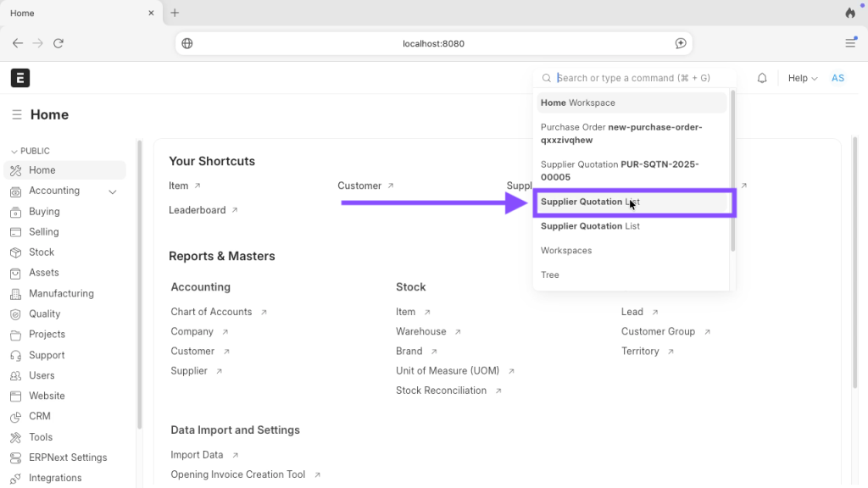Open the AS user avatar menu
Image resolution: width=868 pixels, height=488 pixels.
[x=837, y=78]
